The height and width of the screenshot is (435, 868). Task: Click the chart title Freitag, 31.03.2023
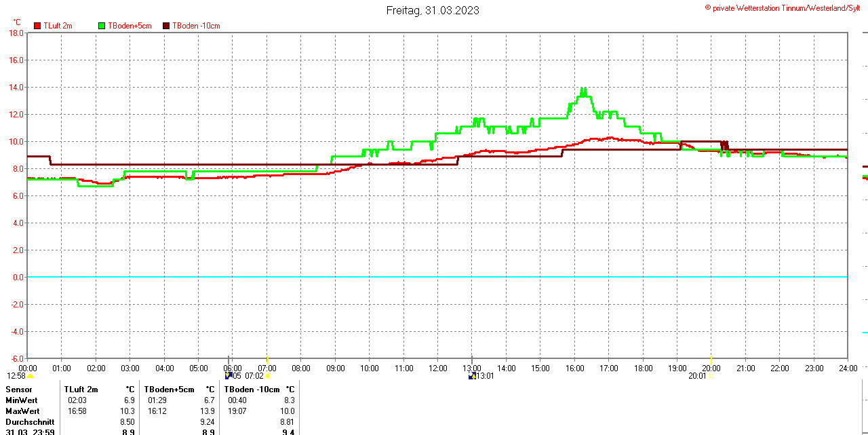(x=433, y=10)
